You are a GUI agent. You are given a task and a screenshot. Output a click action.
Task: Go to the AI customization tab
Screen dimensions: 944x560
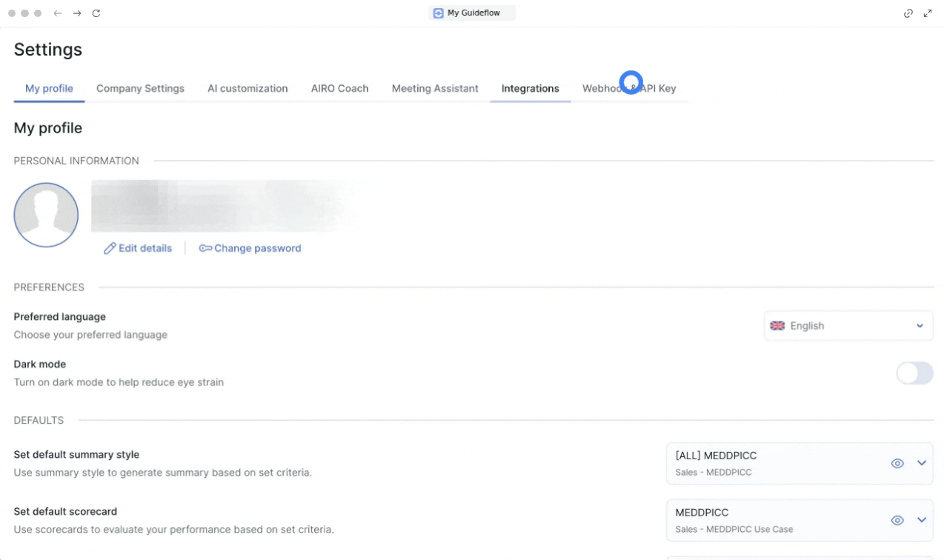pyautogui.click(x=247, y=88)
